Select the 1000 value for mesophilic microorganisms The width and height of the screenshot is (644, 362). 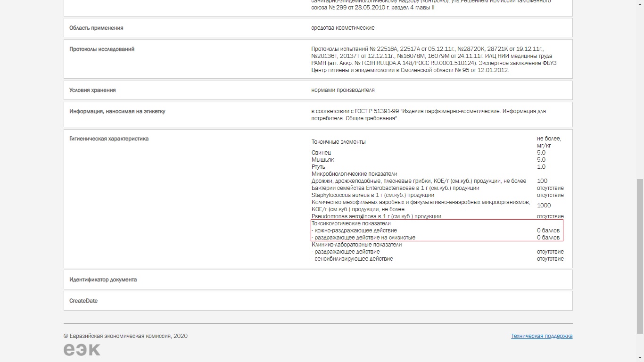coord(544,206)
